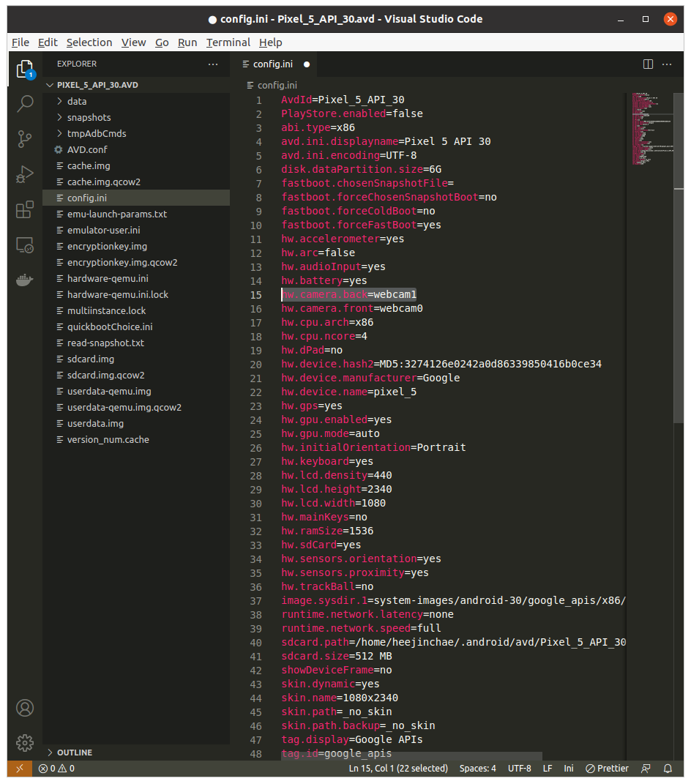
Task: Open cache.img.qcow2 file
Action: point(136,182)
